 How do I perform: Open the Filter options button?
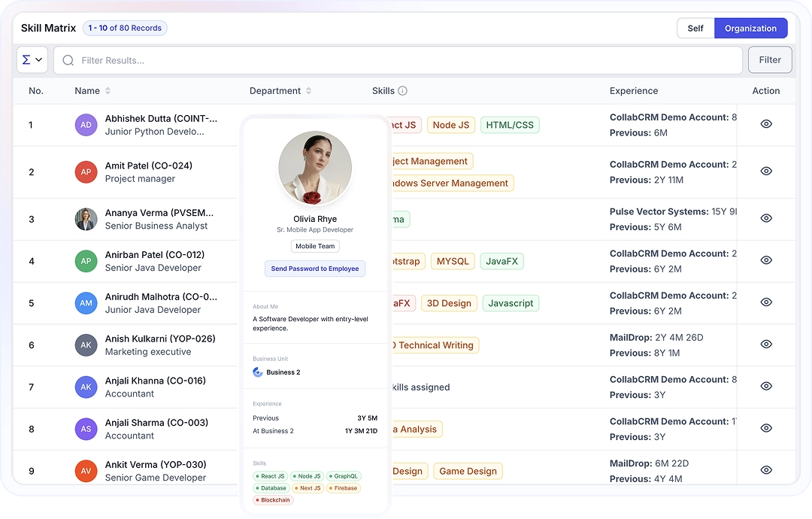769,59
